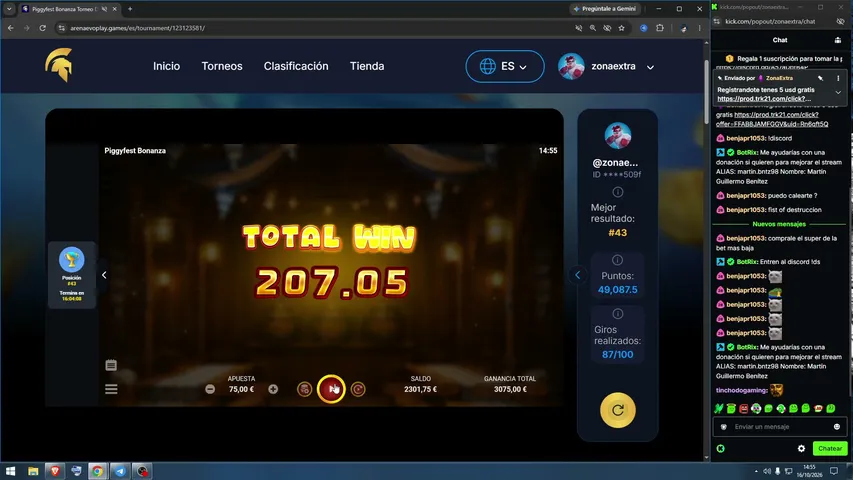The width and height of the screenshot is (853, 480).
Task: Jump to Nuevos mensajes divider in chat
Action: click(x=779, y=224)
